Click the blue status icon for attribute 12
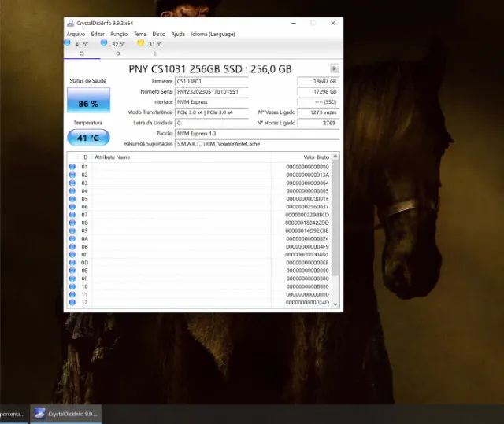504x424 pixels. [x=72, y=302]
